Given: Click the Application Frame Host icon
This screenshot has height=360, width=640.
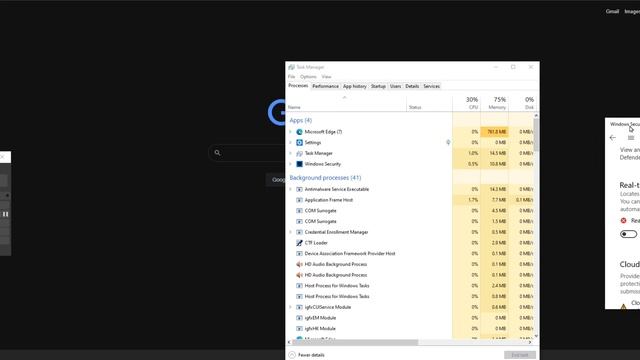Looking at the screenshot, I should 299,200.
